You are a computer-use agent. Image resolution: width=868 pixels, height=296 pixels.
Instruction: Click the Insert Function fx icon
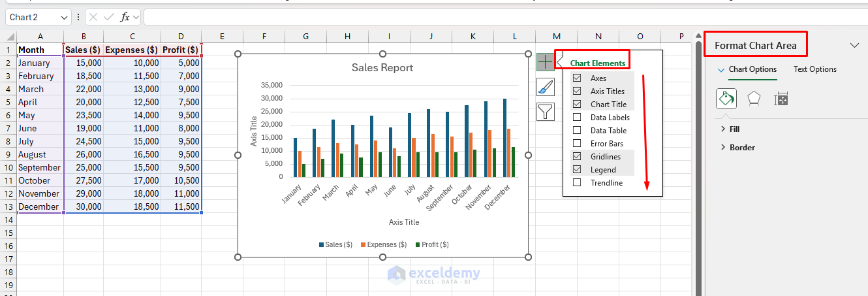[x=125, y=17]
